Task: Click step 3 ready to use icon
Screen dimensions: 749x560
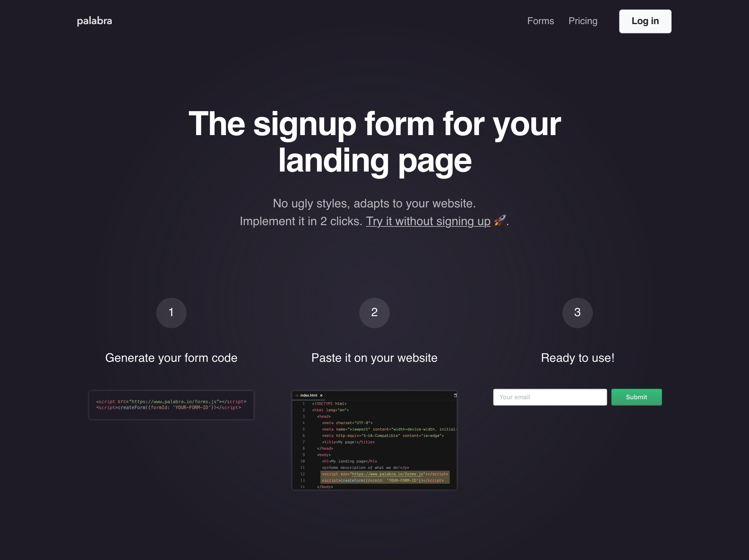Action: 577,312
